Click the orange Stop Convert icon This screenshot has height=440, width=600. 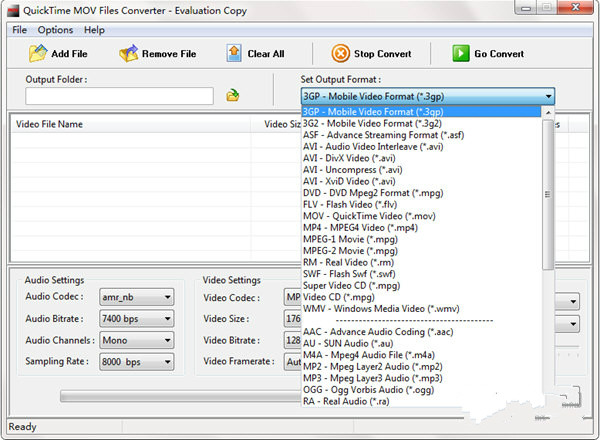click(340, 54)
